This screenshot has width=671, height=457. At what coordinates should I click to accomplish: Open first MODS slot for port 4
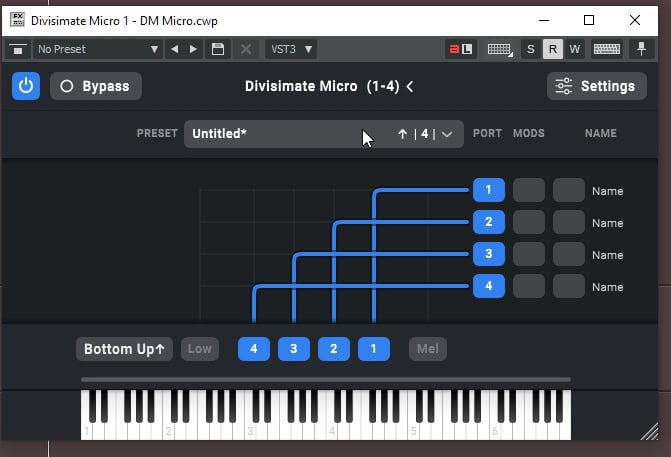[x=529, y=286]
